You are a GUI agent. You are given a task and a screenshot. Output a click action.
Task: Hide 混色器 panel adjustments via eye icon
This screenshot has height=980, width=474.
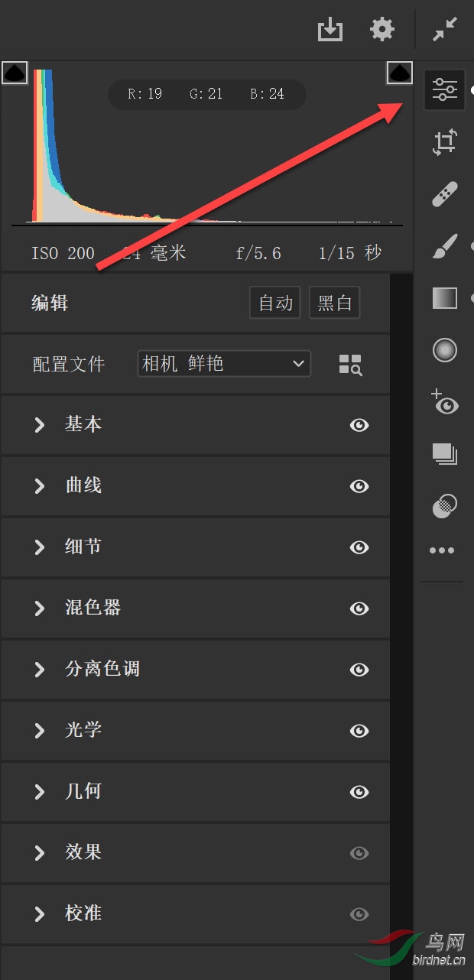tap(359, 608)
